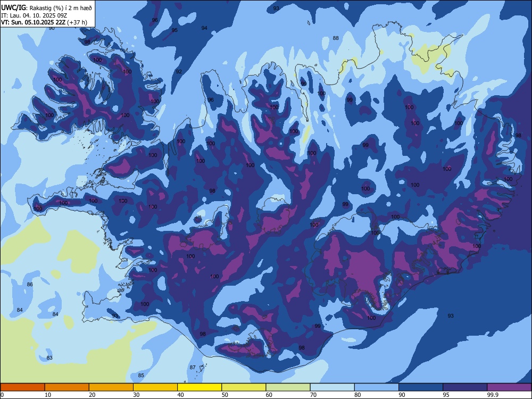This screenshot has height=399, width=532.
Task: Select the init time line 'IT: Lau. 04. 10. 2025 09Z'
Action: 34,15
